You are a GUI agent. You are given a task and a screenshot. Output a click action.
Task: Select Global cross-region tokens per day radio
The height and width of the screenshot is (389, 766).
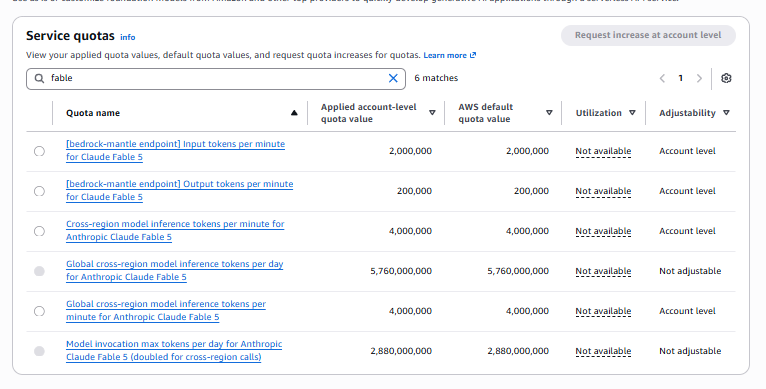(x=39, y=271)
